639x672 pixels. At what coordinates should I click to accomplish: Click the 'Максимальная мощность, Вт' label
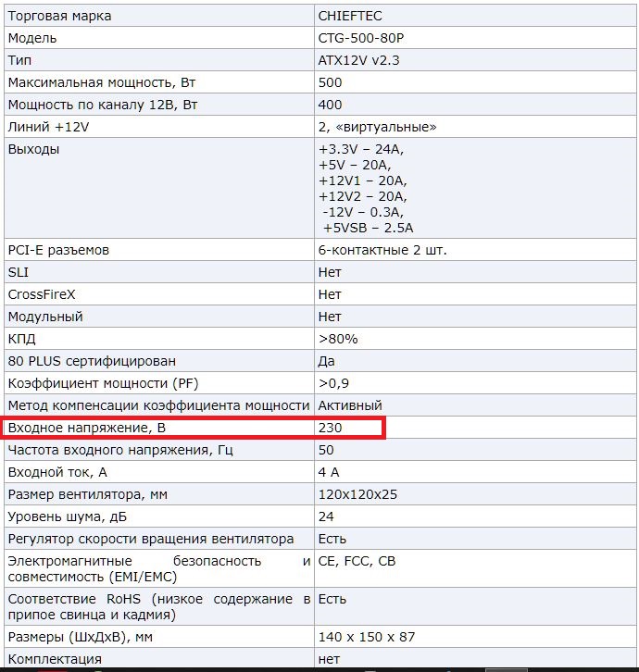[x=102, y=82]
